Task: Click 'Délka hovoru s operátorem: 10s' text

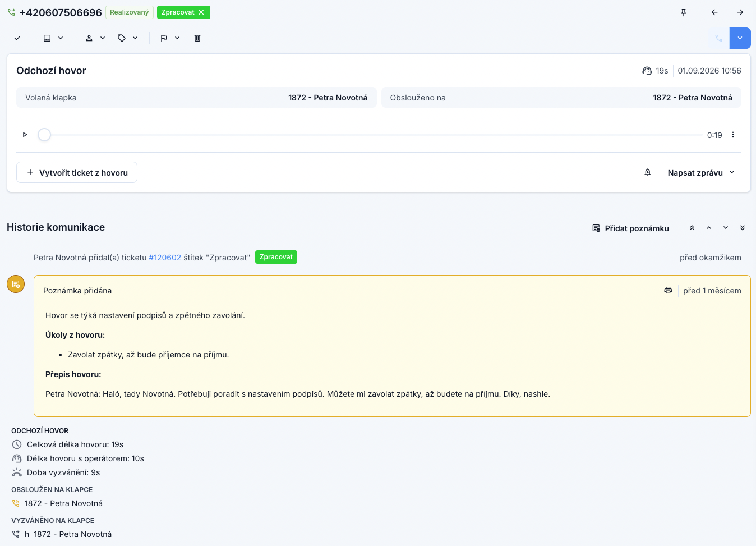Action: coord(85,458)
